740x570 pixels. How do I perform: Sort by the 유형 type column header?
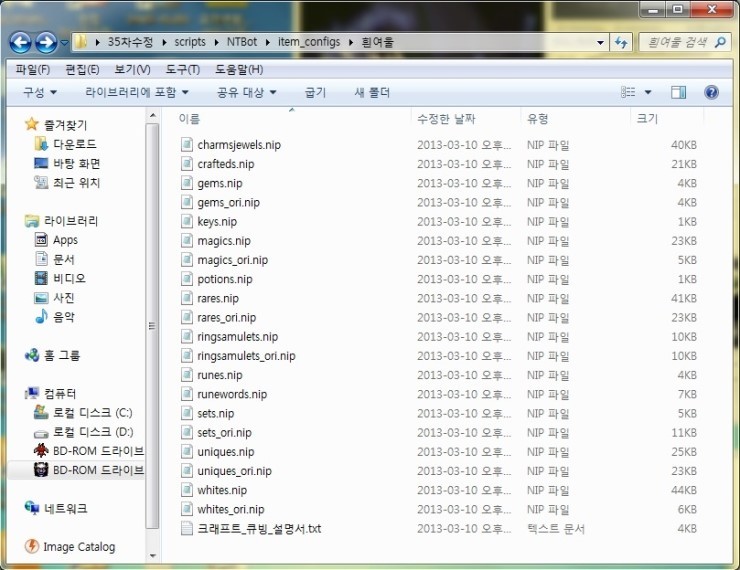[x=538, y=119]
